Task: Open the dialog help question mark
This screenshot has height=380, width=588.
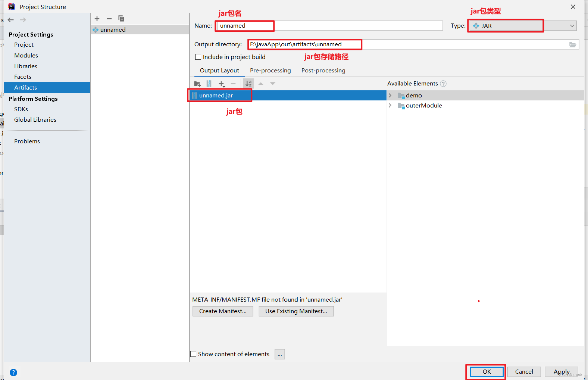Action: [13, 373]
